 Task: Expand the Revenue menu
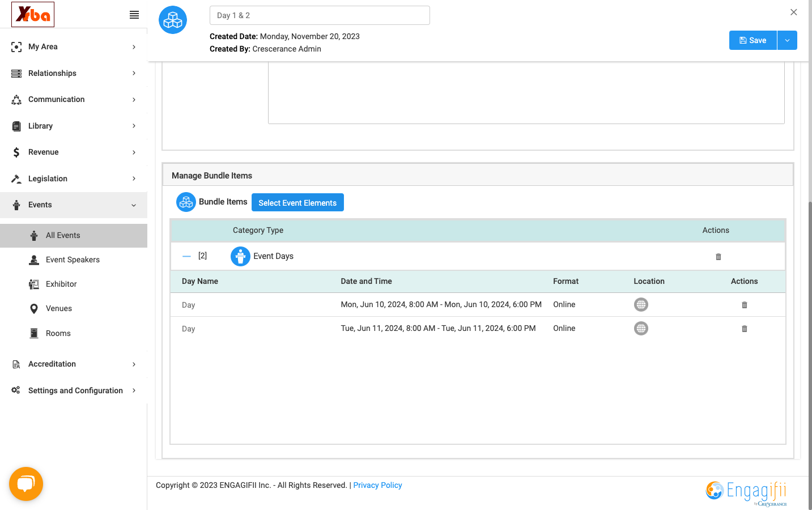[x=74, y=152]
